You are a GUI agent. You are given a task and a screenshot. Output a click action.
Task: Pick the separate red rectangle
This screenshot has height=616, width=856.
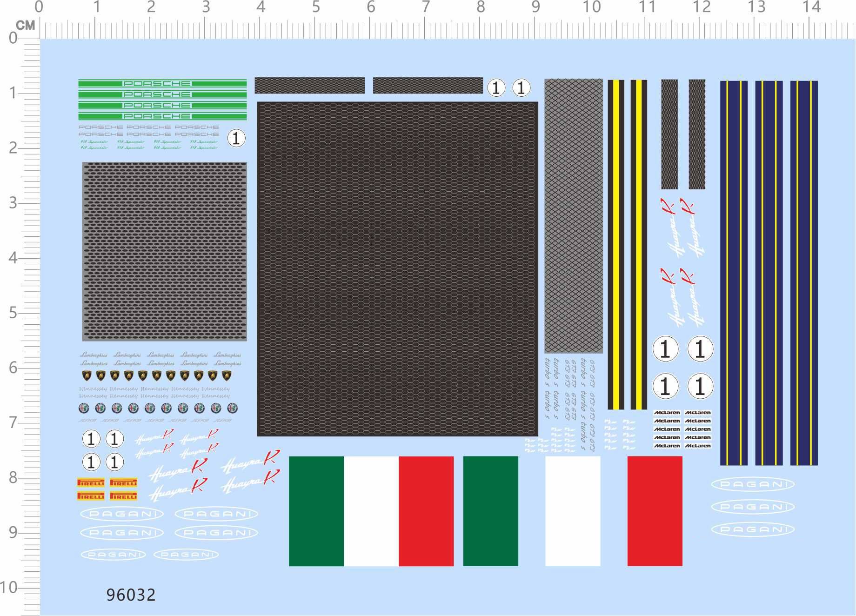tap(655, 511)
